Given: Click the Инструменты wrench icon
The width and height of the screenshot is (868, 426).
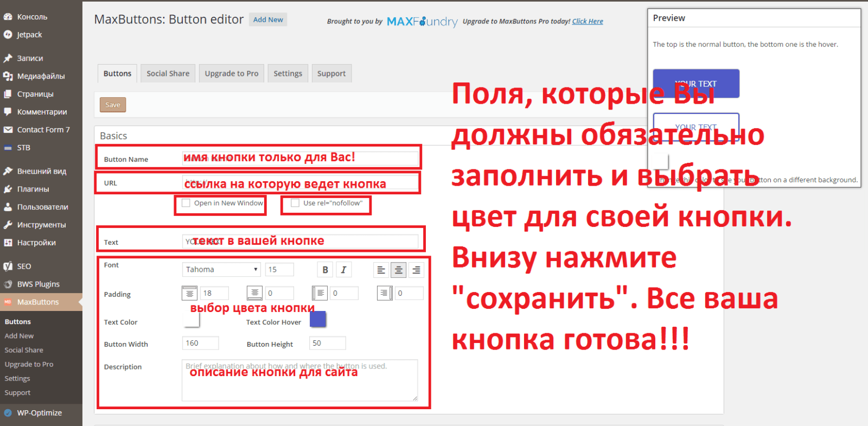Looking at the screenshot, I should point(8,225).
